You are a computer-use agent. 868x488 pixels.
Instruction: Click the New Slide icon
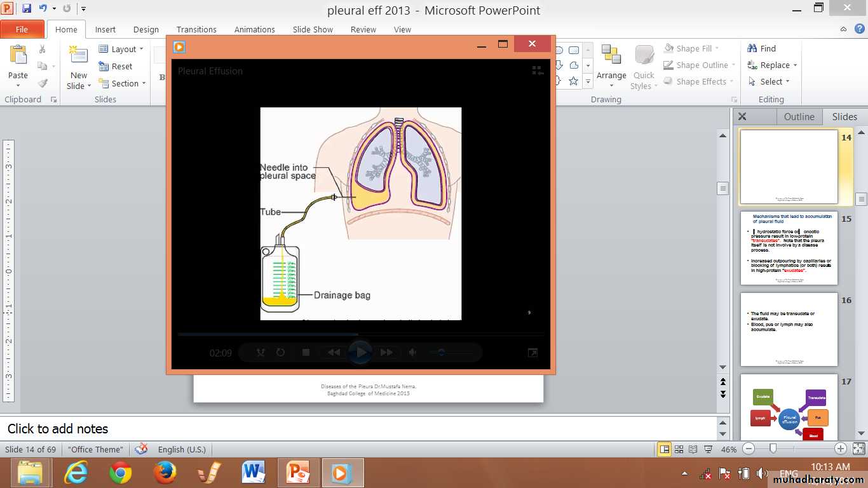[79, 57]
